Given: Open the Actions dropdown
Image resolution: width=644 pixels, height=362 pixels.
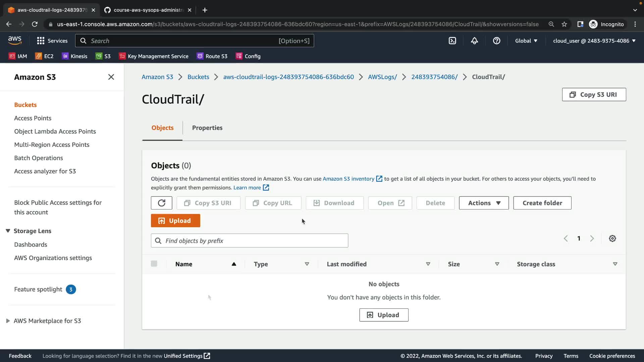Looking at the screenshot, I should click(x=484, y=203).
